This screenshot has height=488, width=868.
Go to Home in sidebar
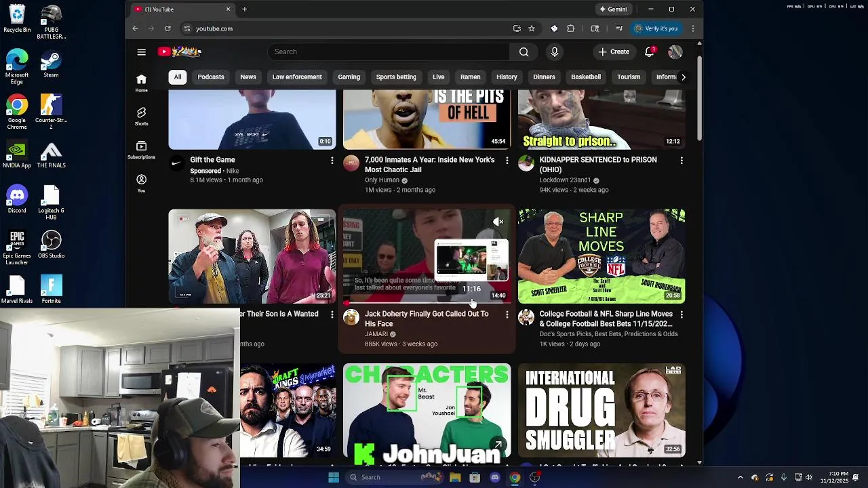coord(141,83)
